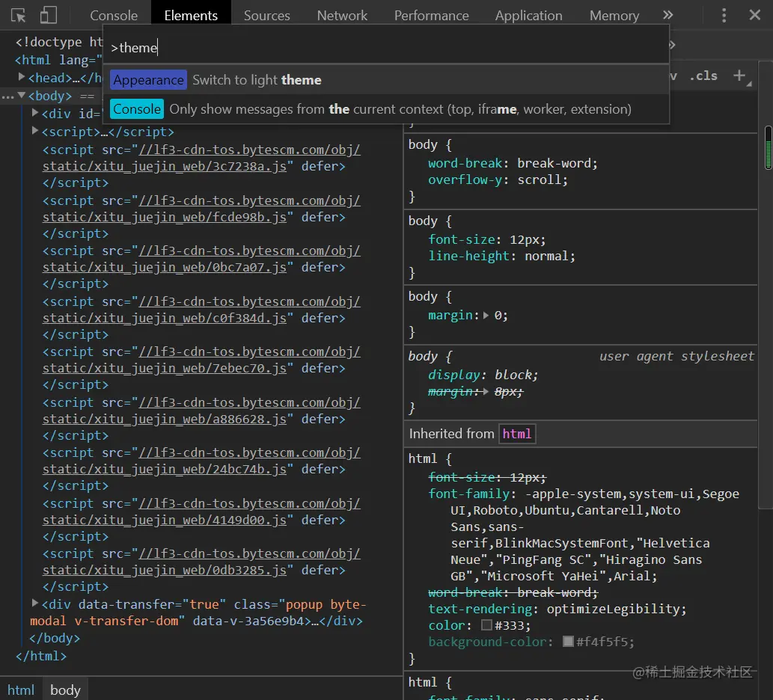Activate the inspect element picker icon
The width and height of the screenshot is (773, 700).
coord(19,15)
